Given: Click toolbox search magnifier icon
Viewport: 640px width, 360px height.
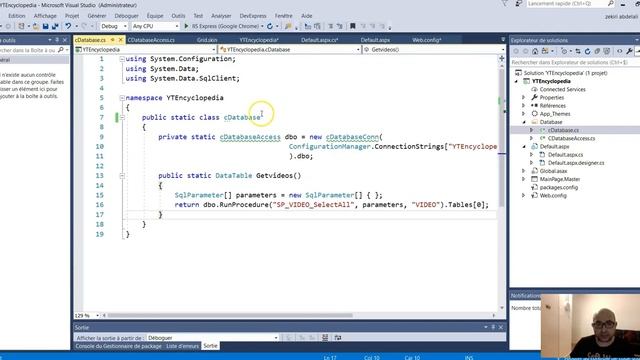Looking at the screenshot, I should click(x=61, y=50).
